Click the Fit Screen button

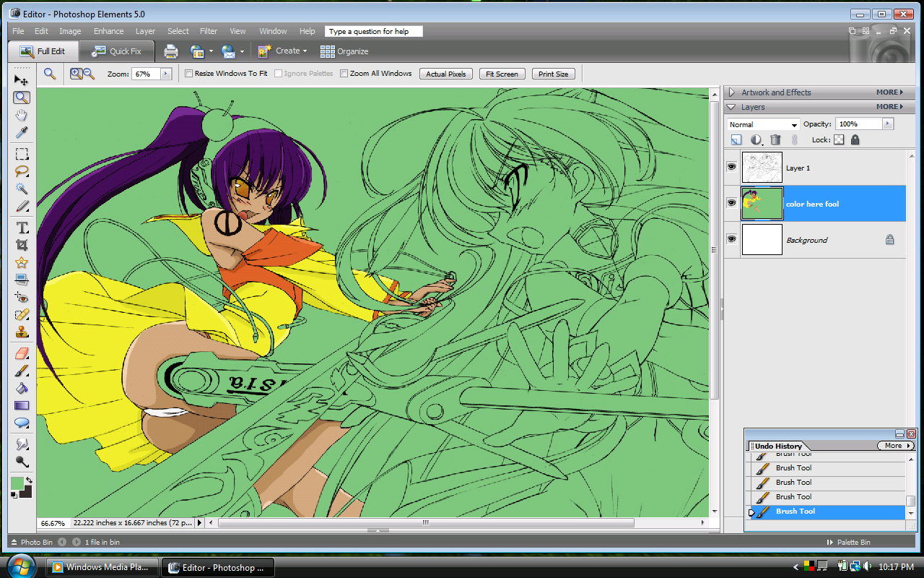tap(502, 74)
